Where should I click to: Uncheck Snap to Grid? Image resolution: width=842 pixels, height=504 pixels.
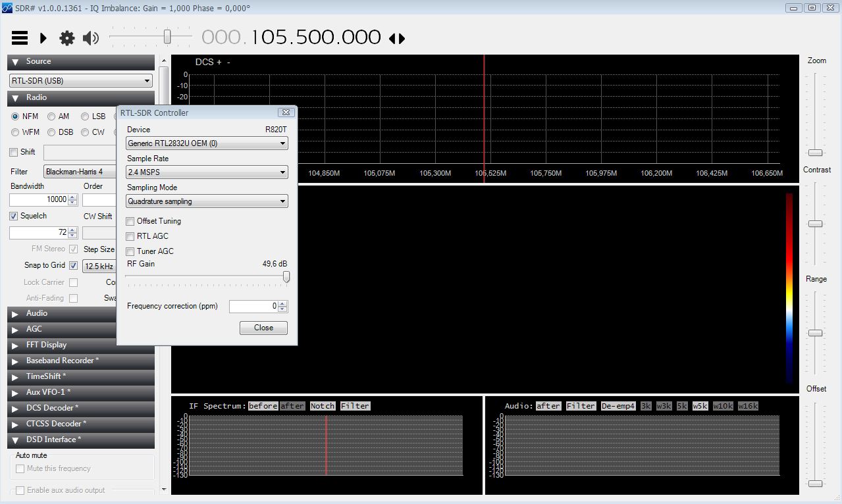click(x=74, y=265)
